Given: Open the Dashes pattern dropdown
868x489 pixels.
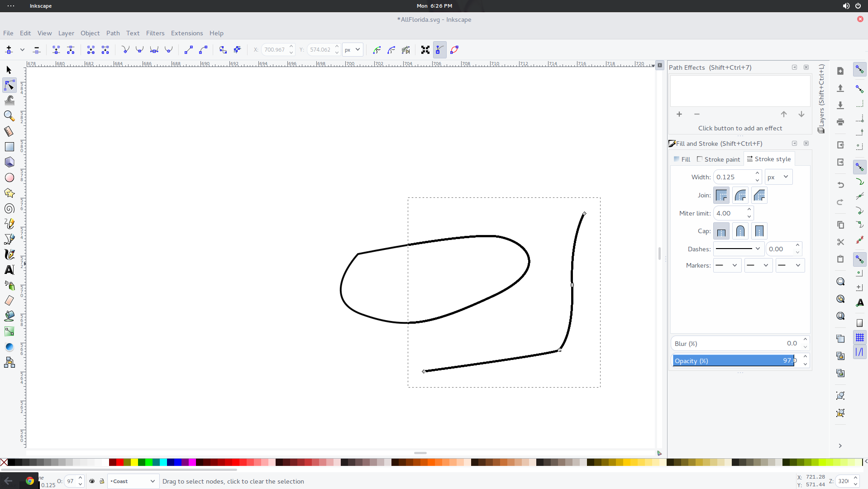Looking at the screenshot, I should 738,249.
